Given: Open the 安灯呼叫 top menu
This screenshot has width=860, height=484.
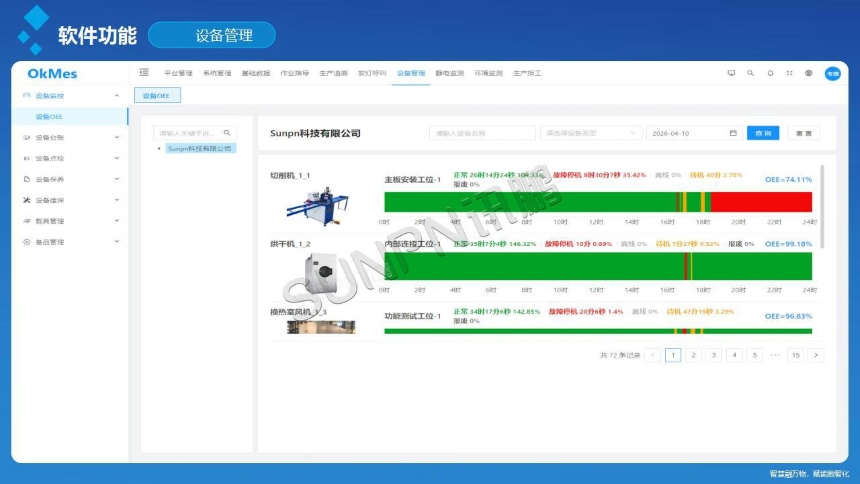Looking at the screenshot, I should point(372,73).
